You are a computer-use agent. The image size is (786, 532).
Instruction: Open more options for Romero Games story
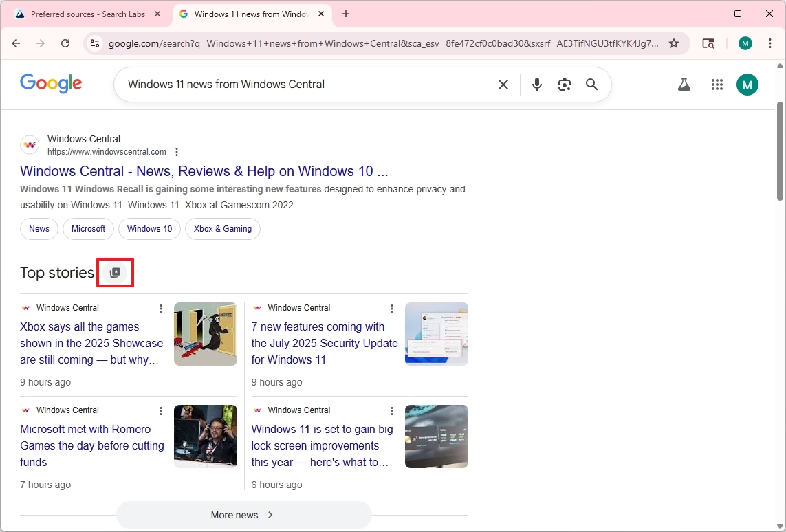point(161,411)
